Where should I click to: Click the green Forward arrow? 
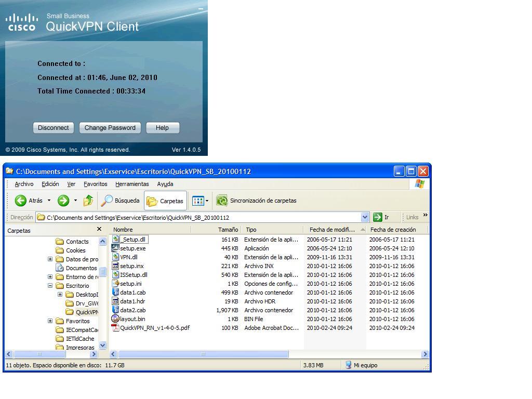point(63,201)
